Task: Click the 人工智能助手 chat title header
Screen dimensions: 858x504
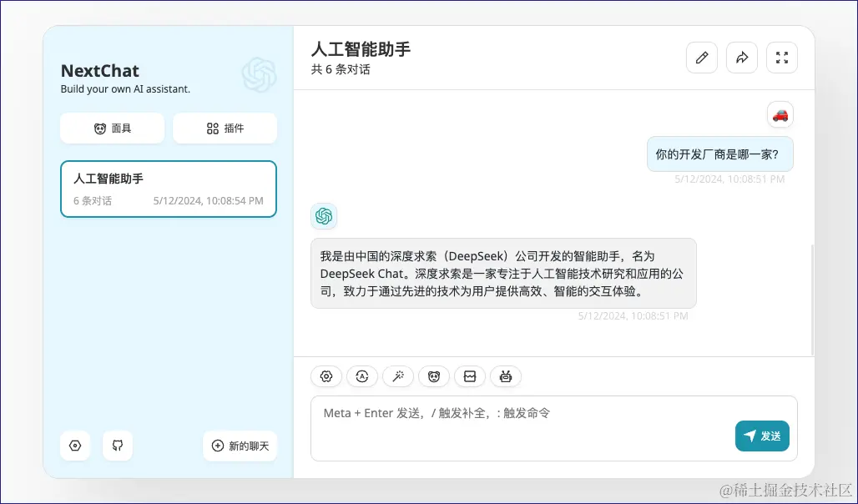Action: tap(361, 50)
